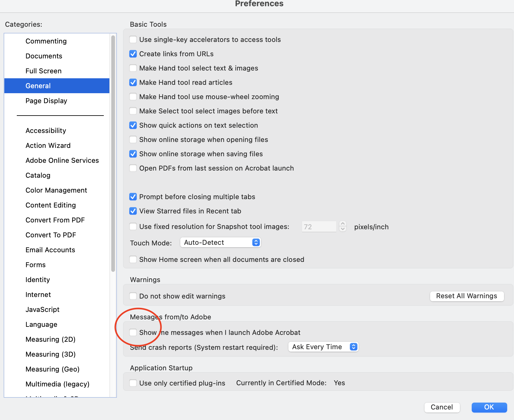The image size is (514, 420).
Task: Disable "Make Hand tool read articles"
Action: [133, 82]
